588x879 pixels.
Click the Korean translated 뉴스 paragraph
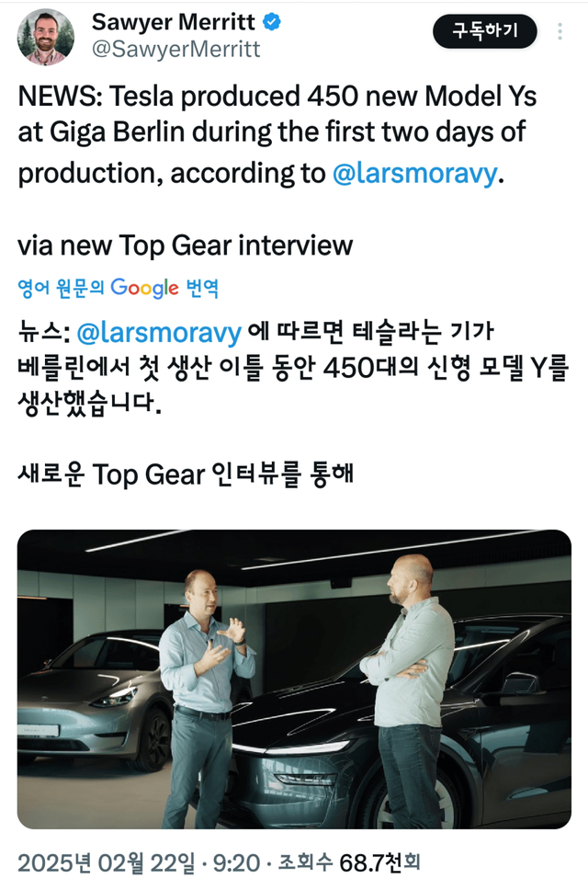[293, 369]
